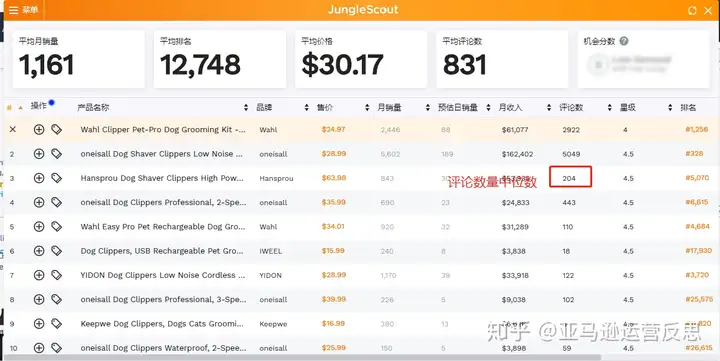Click the revenue $24,833 cell
Viewport: 720px width, 361px height.
(515, 202)
